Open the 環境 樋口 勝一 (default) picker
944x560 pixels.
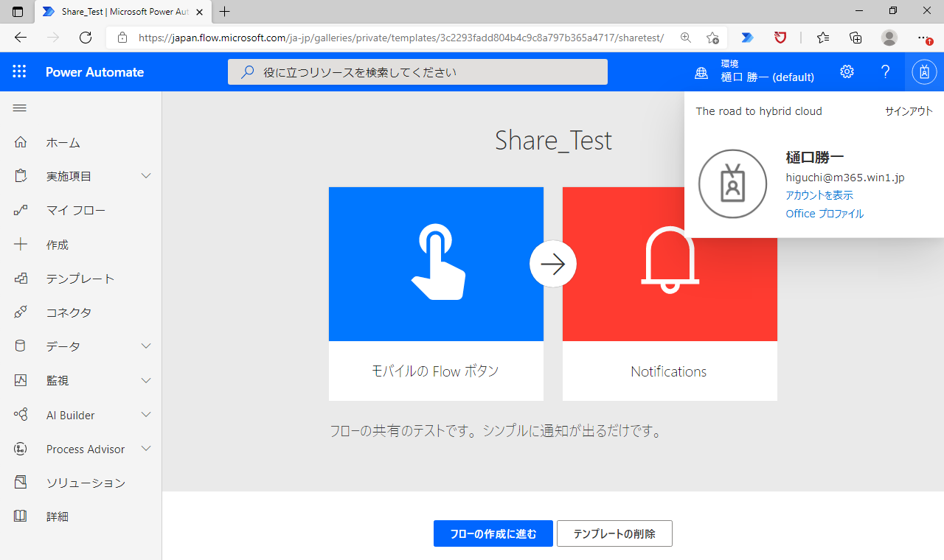click(x=754, y=71)
